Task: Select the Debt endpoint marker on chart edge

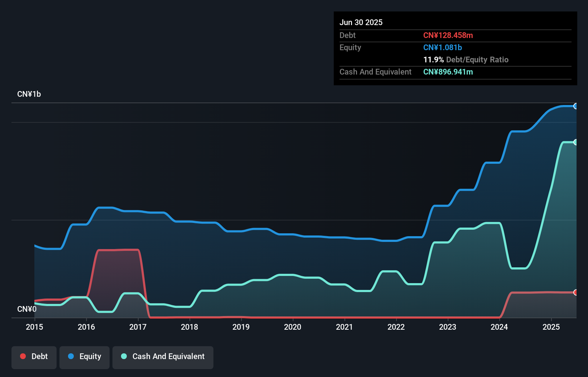Action: [575, 293]
